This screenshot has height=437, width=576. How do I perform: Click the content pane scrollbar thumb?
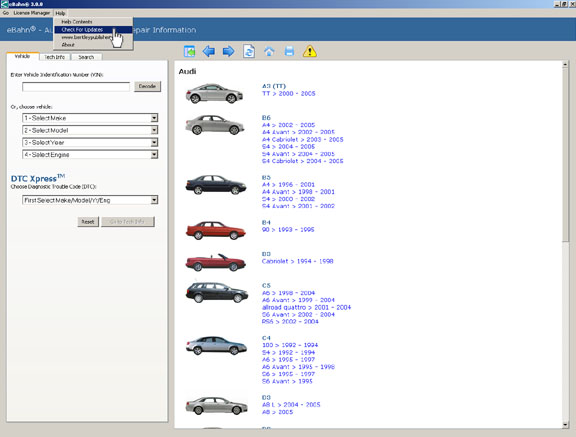565,155
